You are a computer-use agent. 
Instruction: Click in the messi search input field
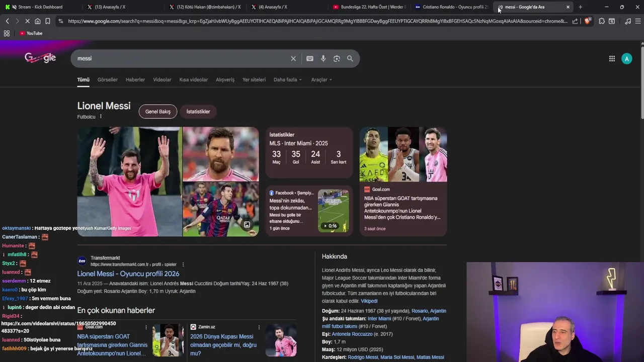point(181,58)
